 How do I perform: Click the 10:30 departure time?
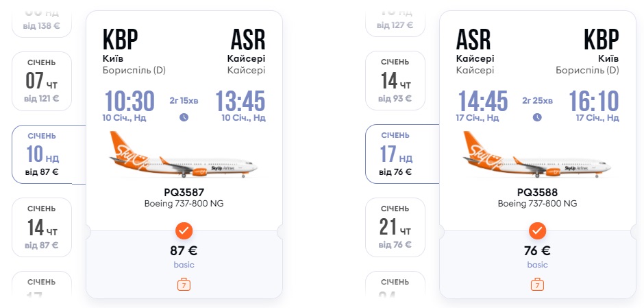pos(129,102)
